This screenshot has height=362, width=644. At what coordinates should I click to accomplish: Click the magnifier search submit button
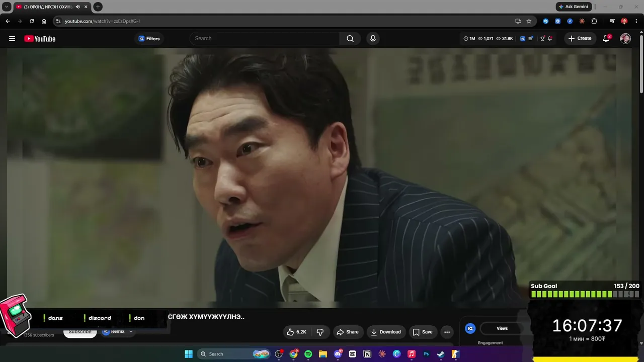[x=350, y=39]
